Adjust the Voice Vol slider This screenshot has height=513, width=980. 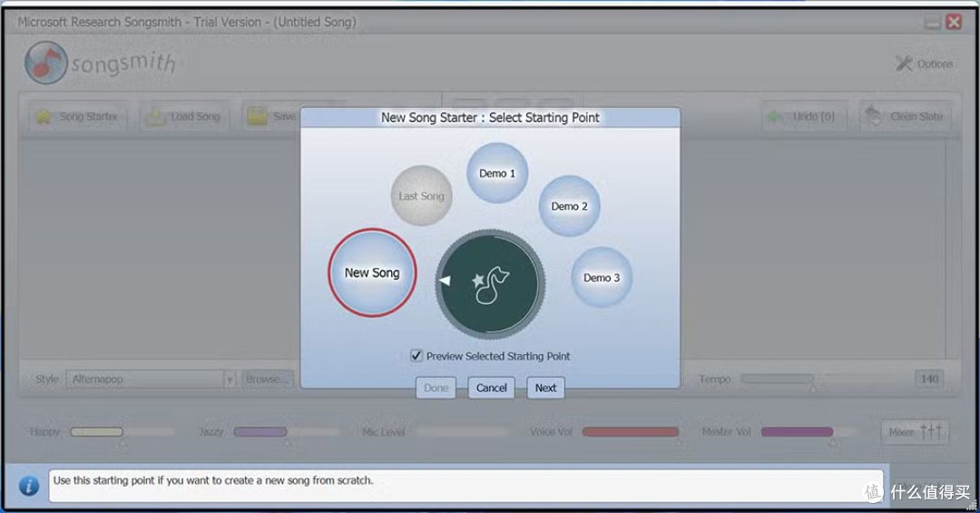point(631,431)
